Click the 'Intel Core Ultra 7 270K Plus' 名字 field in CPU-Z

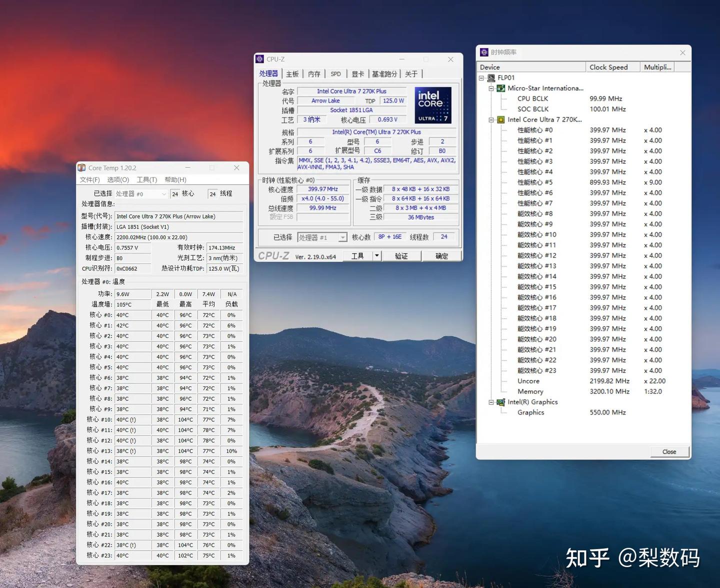[351, 91]
